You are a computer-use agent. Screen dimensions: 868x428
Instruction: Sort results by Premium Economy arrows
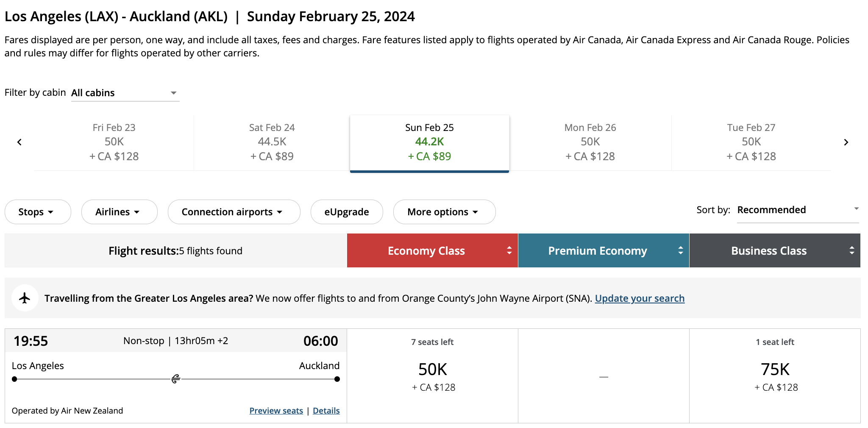(680, 250)
